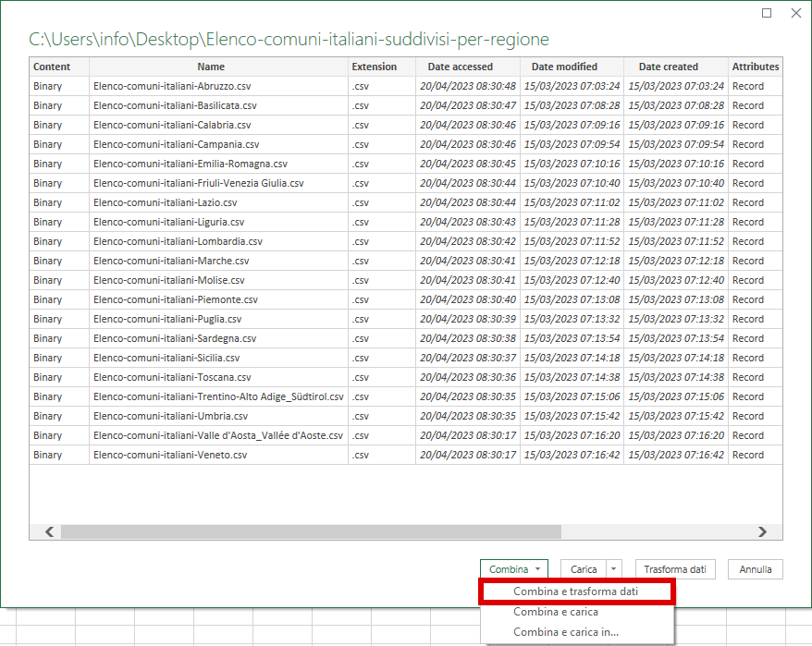812x646 pixels.
Task: Sort files by the Name column header
Action: click(211, 66)
